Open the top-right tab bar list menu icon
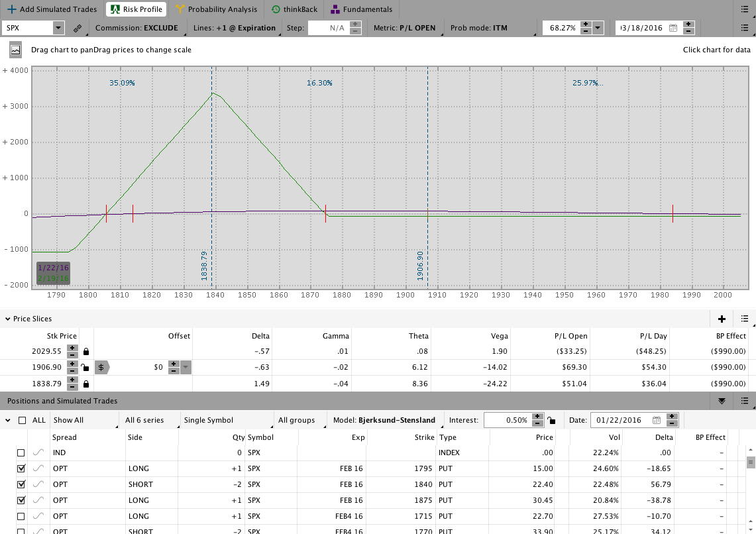The height and width of the screenshot is (534, 756). click(x=745, y=9)
